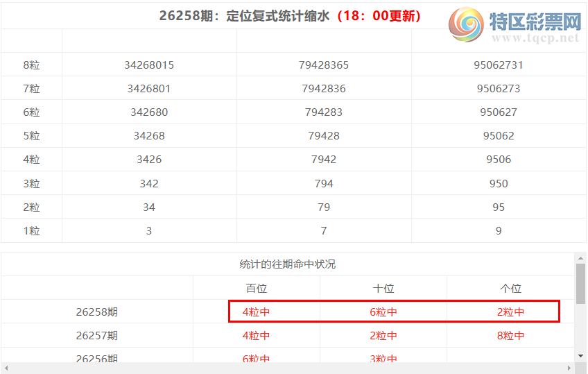Click the value 794 in the 3粒 row

tap(324, 183)
